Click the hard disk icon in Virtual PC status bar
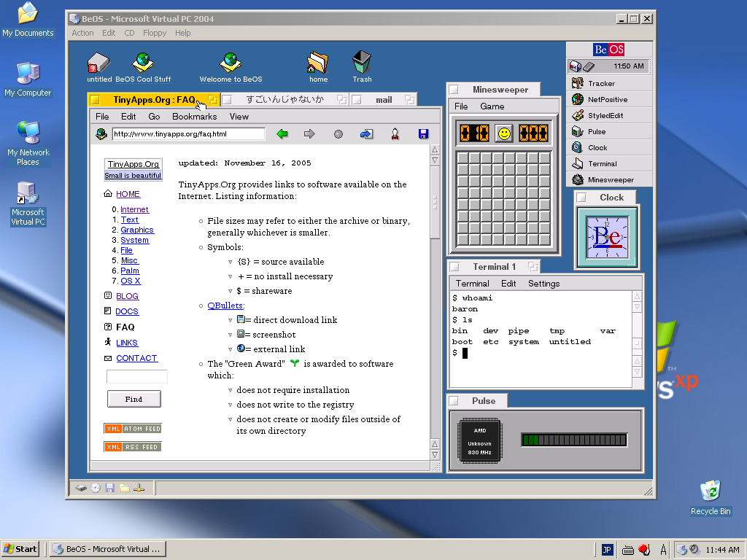Viewport: 747px width, 560px height. coord(81,488)
